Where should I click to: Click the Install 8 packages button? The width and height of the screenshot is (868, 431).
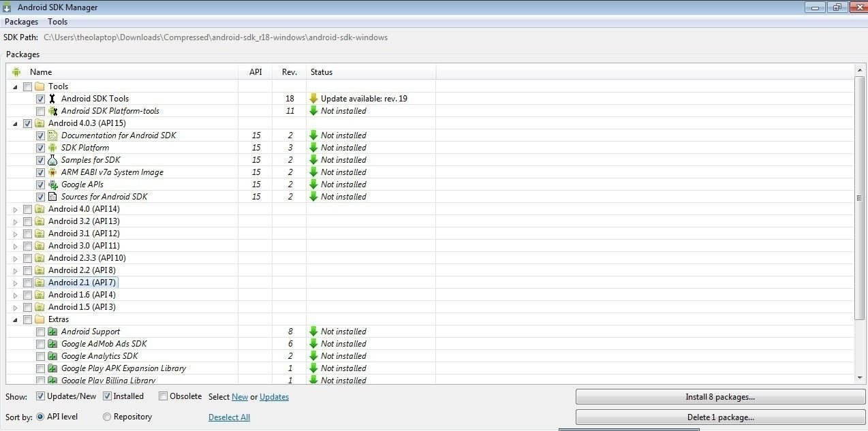coord(719,397)
